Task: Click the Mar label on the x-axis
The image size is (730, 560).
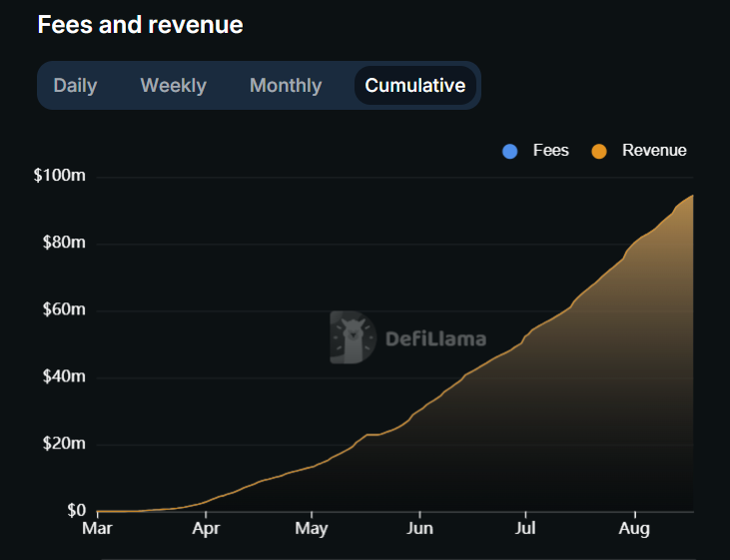Action: click(97, 528)
